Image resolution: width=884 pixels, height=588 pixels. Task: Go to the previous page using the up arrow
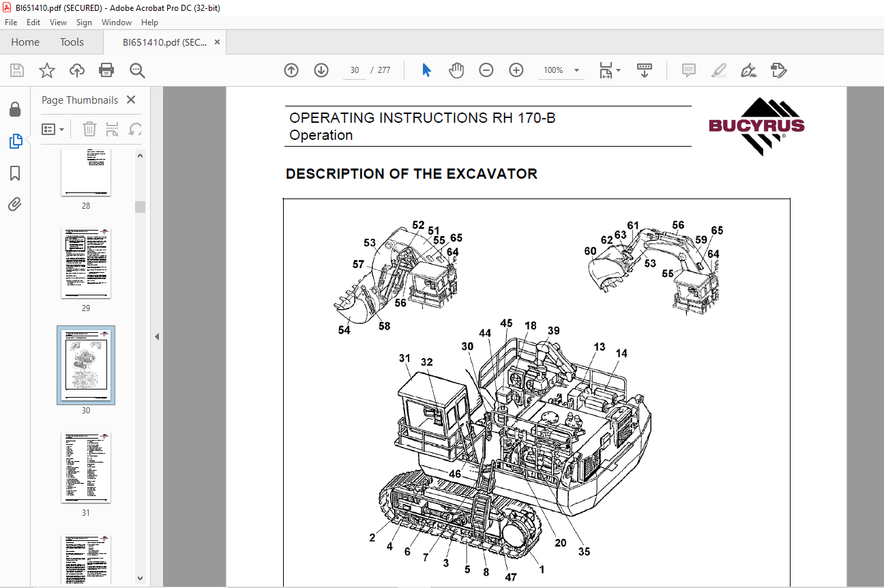(291, 70)
